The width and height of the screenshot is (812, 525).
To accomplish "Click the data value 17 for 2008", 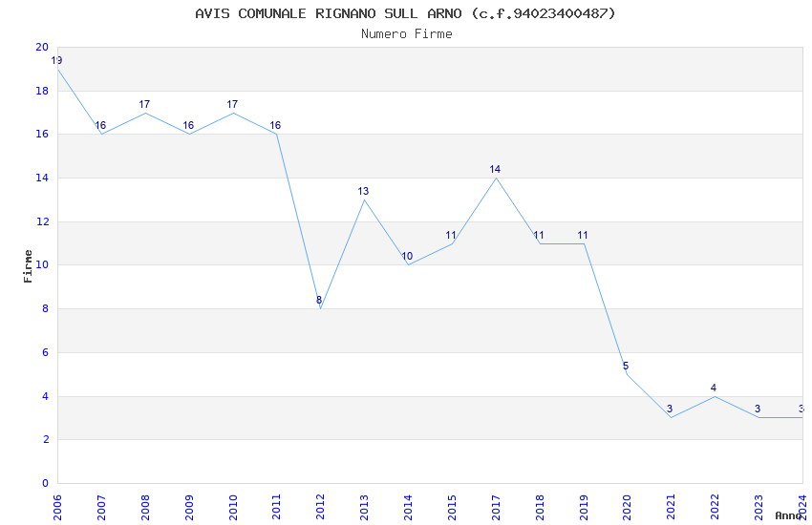I will [x=144, y=104].
